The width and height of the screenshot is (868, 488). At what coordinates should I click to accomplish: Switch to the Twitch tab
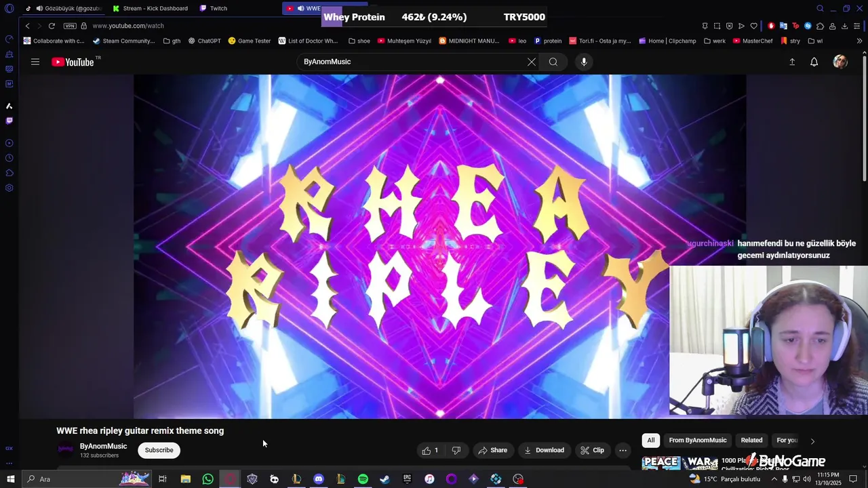pos(214,8)
